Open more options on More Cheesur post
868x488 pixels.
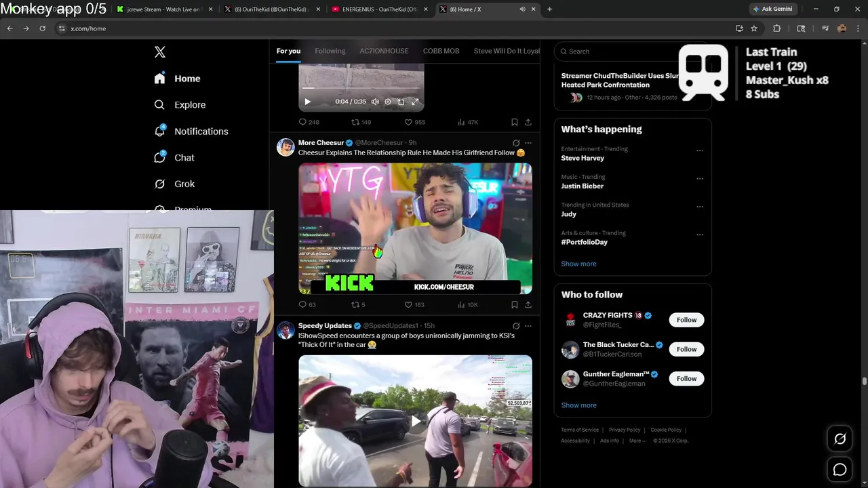(x=528, y=143)
